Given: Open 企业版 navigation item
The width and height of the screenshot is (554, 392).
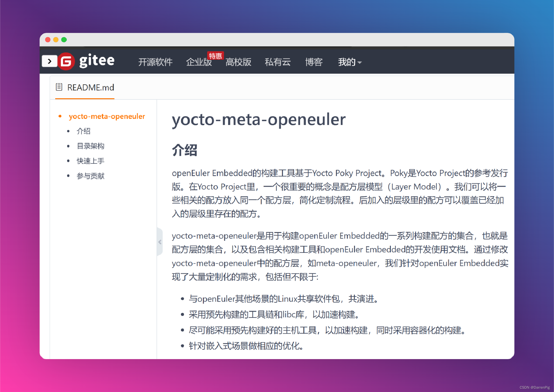Looking at the screenshot, I should 199,62.
